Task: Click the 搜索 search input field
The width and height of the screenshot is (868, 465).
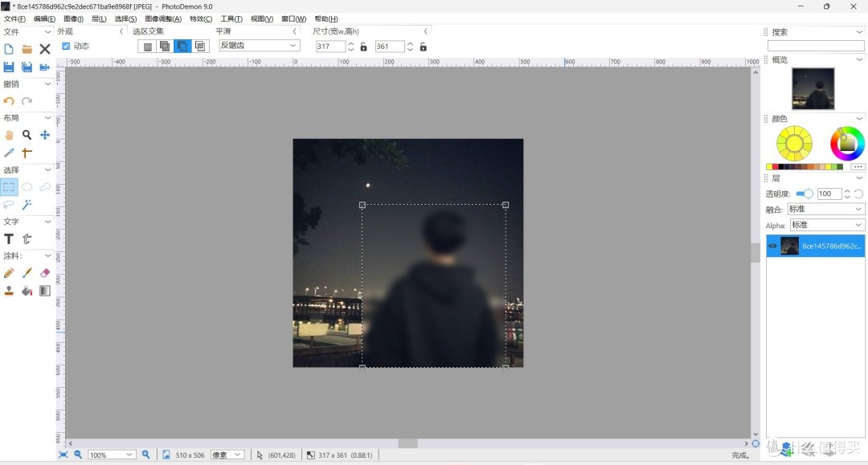Action: (x=816, y=46)
